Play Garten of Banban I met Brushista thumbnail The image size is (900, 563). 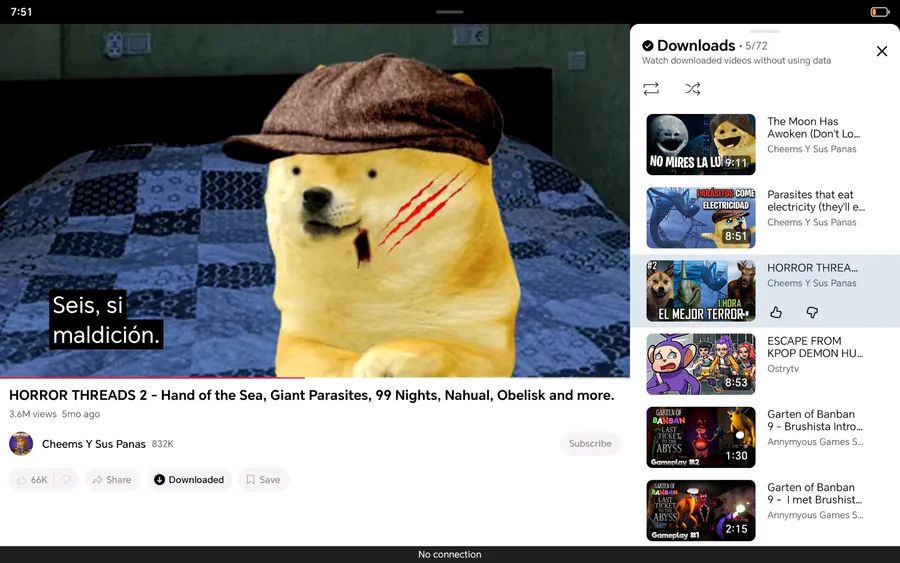[701, 510]
